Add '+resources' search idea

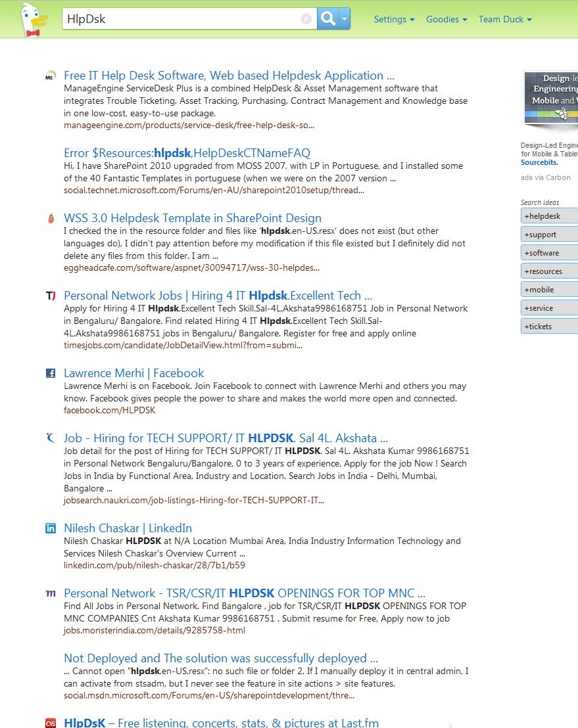coord(549,271)
